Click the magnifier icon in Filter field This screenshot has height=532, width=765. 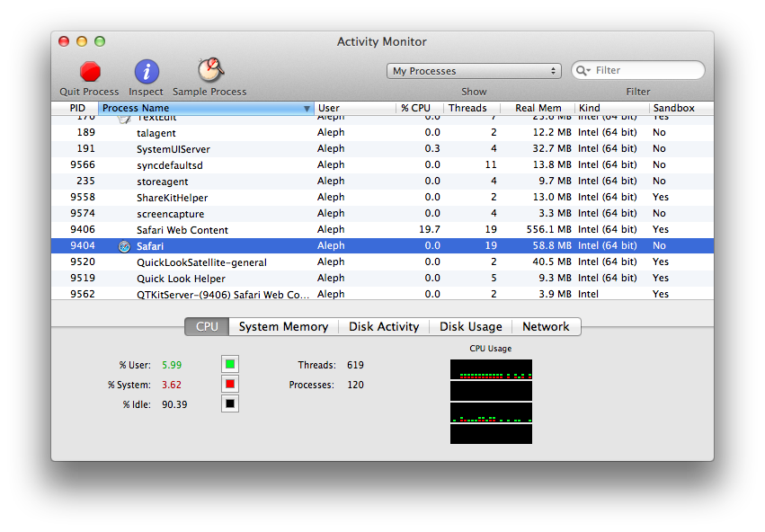[582, 71]
